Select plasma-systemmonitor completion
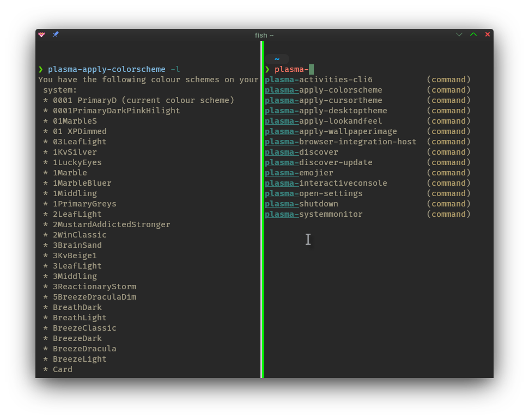The width and height of the screenshot is (529, 420). tap(314, 214)
